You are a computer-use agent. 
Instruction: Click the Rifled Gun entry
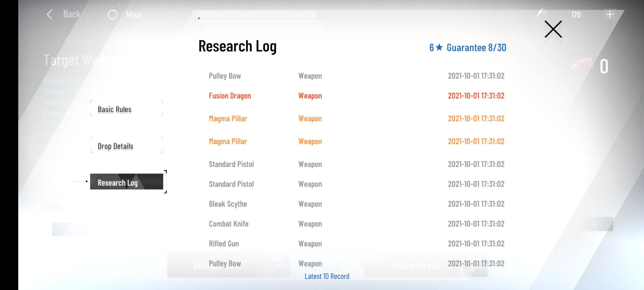click(224, 244)
